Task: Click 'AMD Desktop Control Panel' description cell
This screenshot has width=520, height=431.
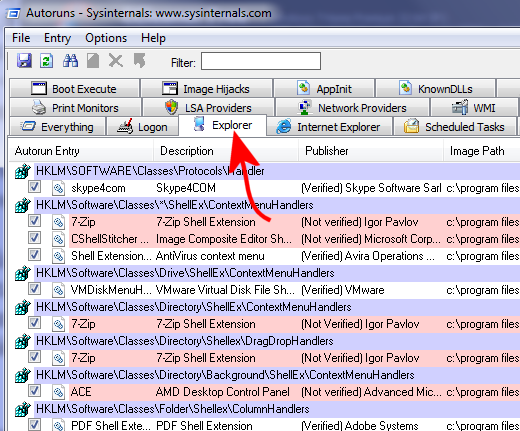Action: point(223,392)
